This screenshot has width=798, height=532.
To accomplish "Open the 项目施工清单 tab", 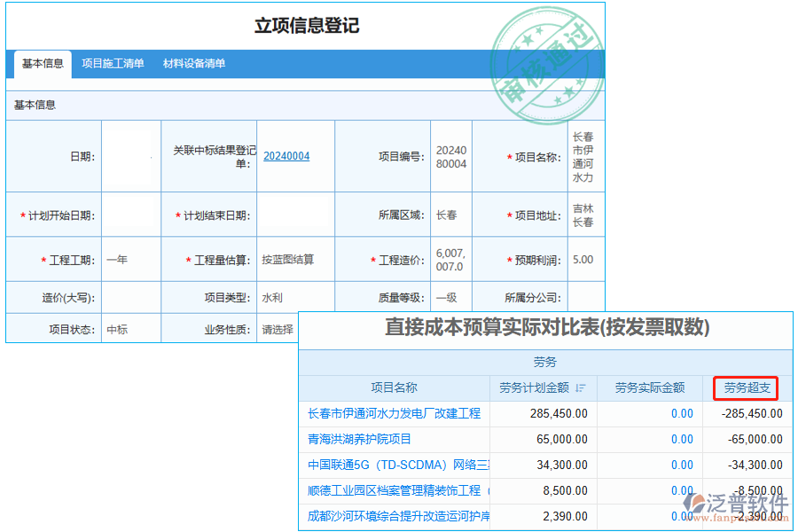I will pos(113,63).
